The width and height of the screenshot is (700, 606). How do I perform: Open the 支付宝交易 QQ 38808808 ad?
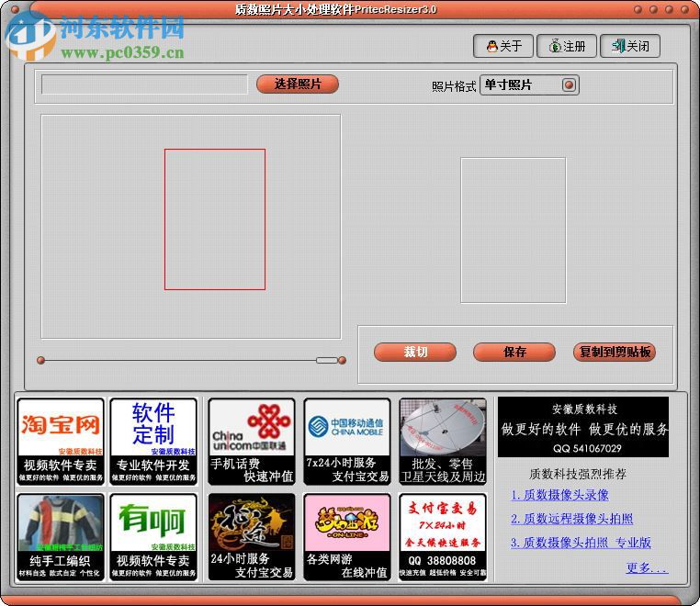point(443,537)
